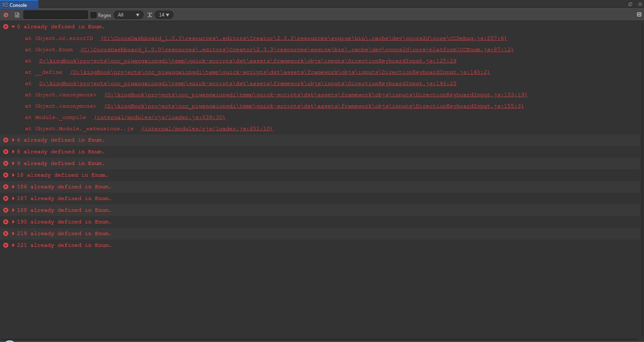Enable the Regex checkbox

94,15
